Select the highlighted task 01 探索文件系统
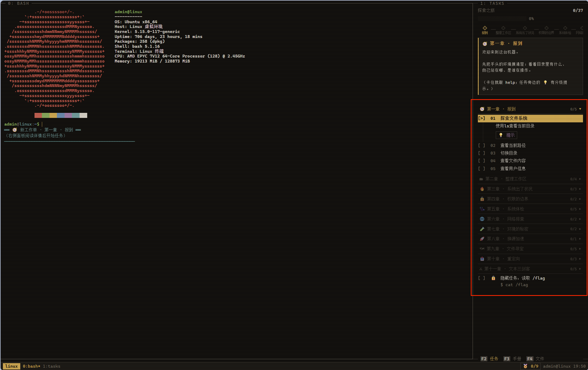The width and height of the screenshot is (588, 370). 530,118
